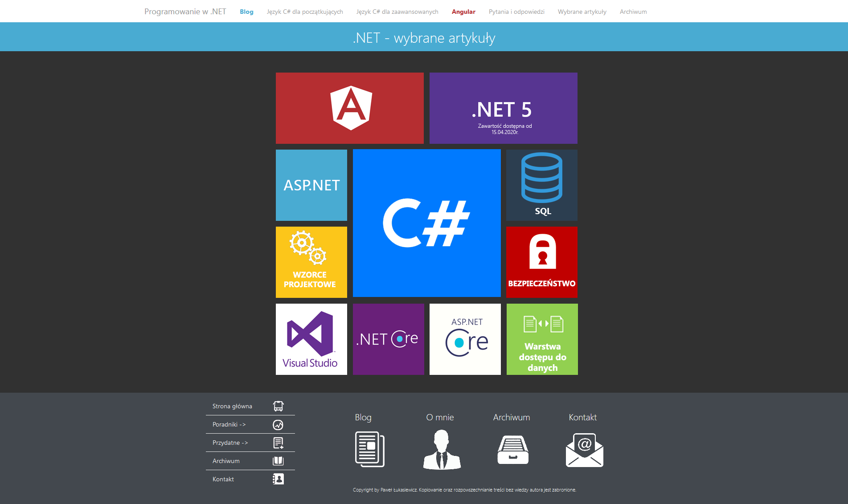Image resolution: width=848 pixels, height=504 pixels.
Task: Click the Kontakt envelope icon
Action: click(585, 450)
